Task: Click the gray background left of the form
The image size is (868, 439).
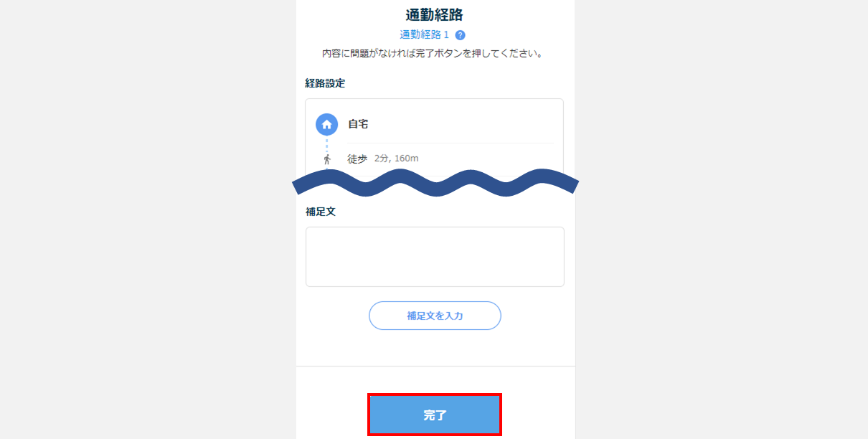Action: [x=148, y=219]
